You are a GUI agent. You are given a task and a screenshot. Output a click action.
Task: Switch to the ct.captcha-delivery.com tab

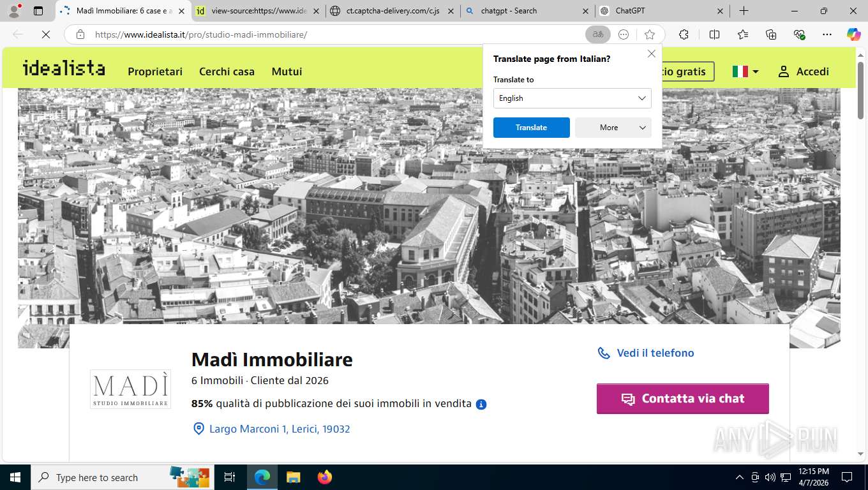[393, 11]
